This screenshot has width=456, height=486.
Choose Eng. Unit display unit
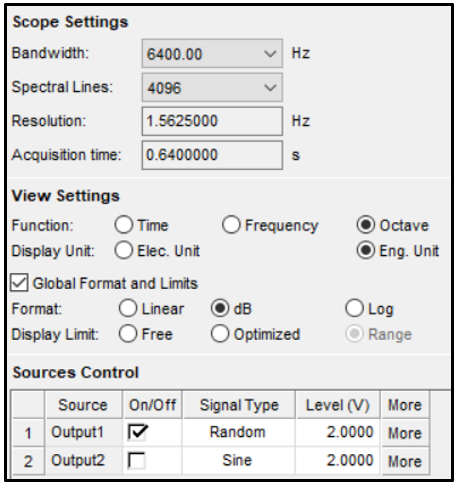pyautogui.click(x=366, y=251)
